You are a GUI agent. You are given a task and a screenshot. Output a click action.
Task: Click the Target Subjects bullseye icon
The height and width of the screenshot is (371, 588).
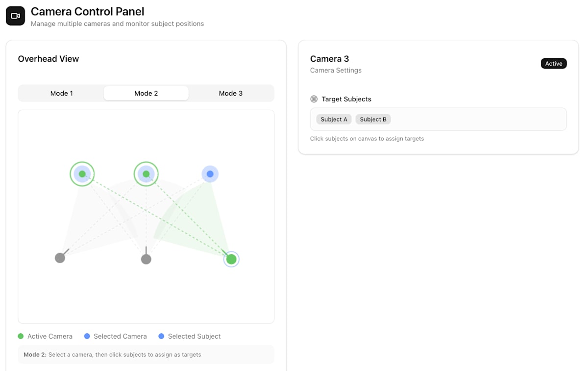(314, 99)
